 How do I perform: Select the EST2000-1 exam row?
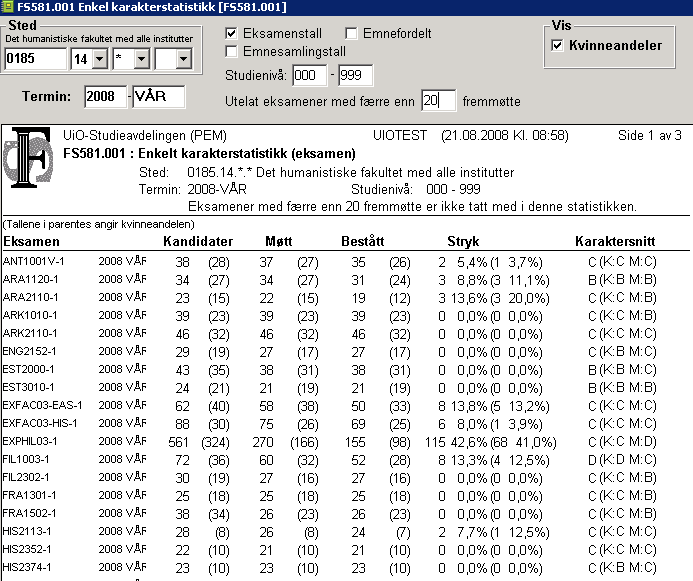(330, 370)
